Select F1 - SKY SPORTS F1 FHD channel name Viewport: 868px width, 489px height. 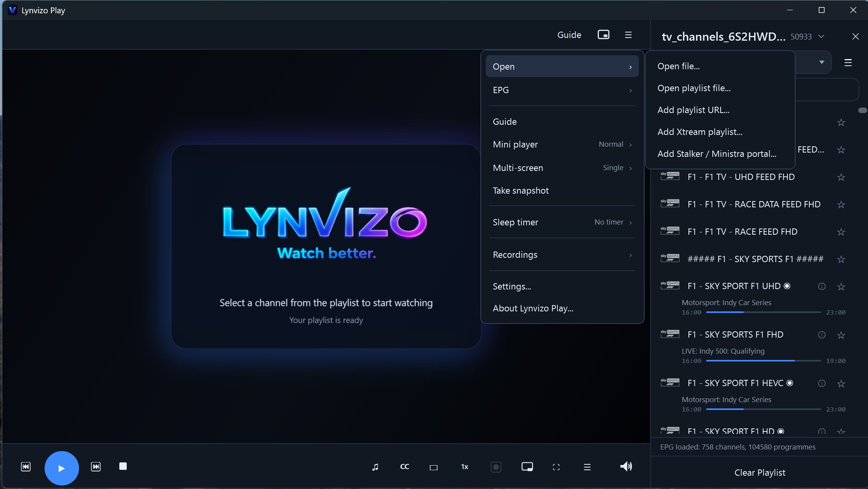pos(735,334)
